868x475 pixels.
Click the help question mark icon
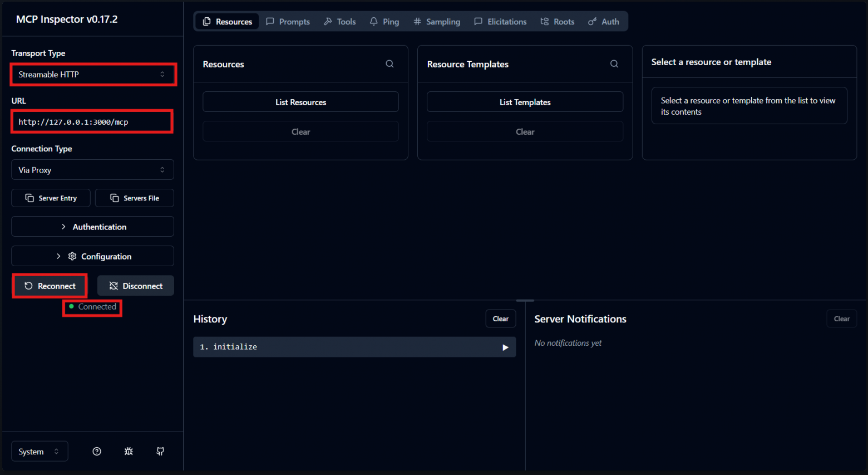pos(97,452)
